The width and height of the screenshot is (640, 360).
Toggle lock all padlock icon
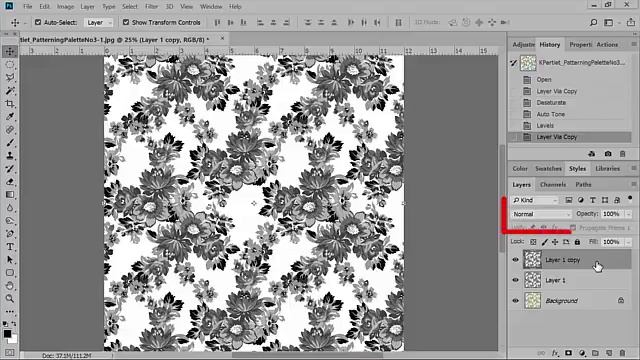pos(577,242)
